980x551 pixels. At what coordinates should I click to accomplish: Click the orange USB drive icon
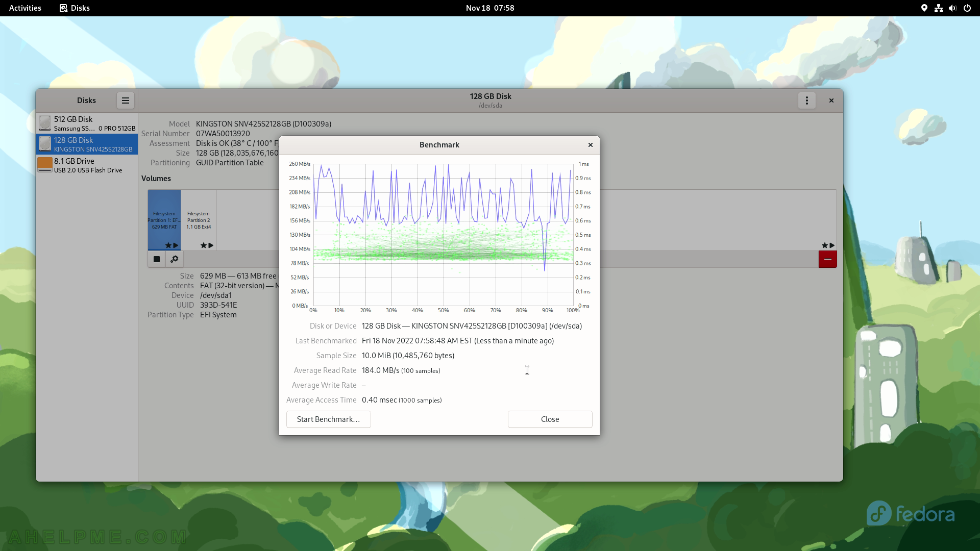pos(45,165)
